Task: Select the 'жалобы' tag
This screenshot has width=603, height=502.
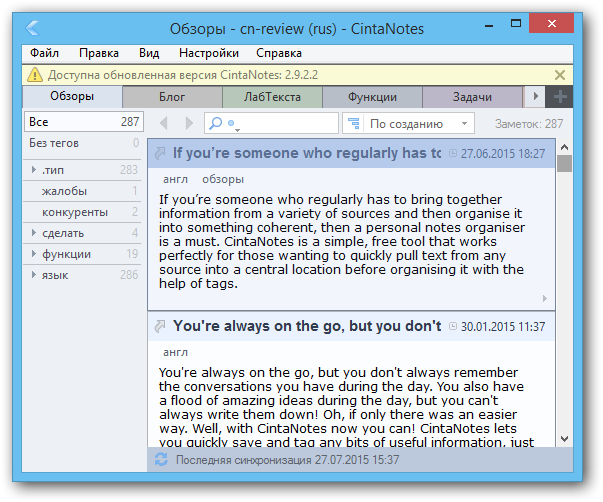Action: (82, 191)
